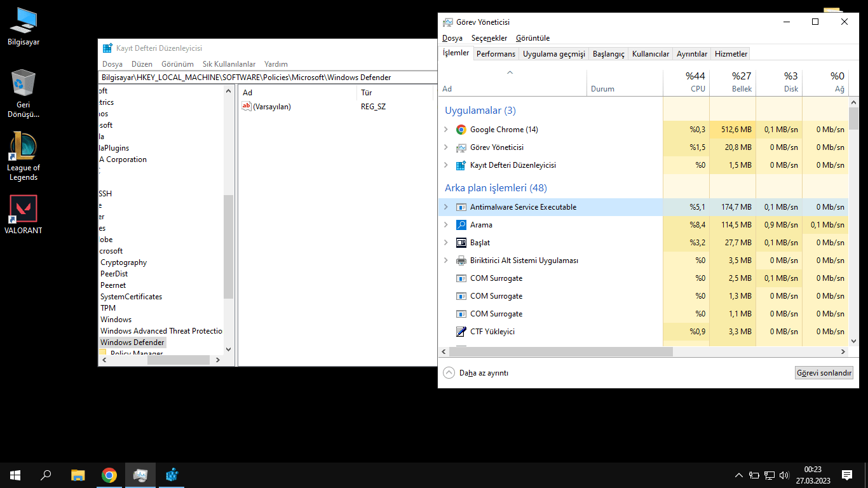Click Görevi sonlandır button
This screenshot has height=488, width=868.
point(824,373)
